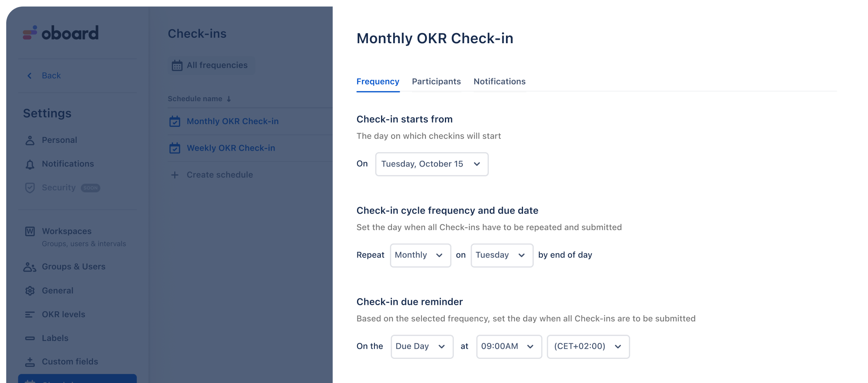Click the Notifications bell icon in sidebar
This screenshot has width=868, height=383.
click(30, 164)
